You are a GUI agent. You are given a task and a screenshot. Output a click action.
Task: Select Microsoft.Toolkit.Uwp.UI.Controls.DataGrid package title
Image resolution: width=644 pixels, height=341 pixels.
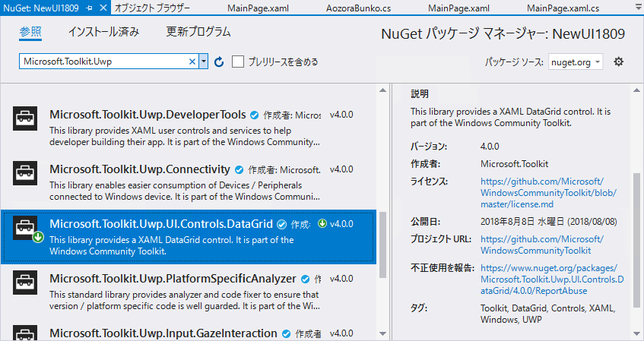pyautogui.click(x=161, y=223)
